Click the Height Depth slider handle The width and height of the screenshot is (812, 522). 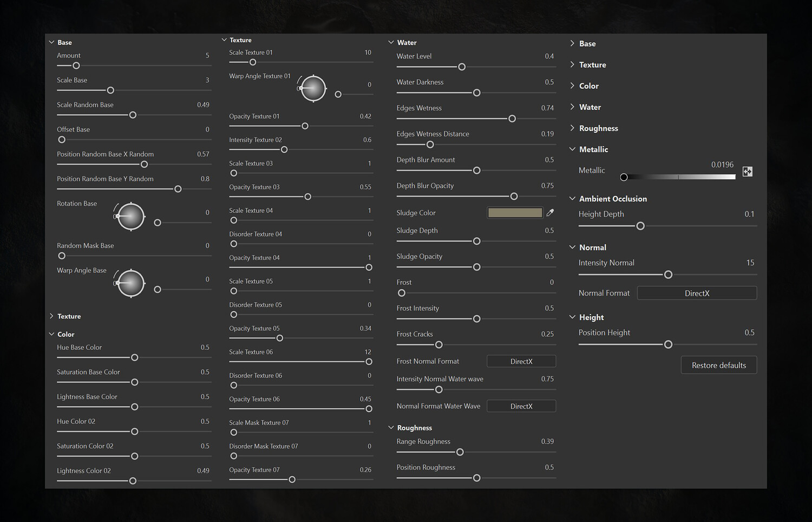[640, 226]
